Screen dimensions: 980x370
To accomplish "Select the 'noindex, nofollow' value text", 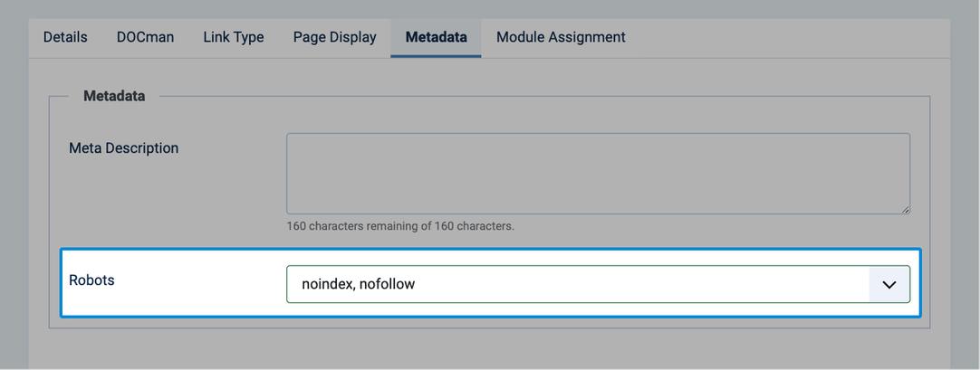I will coord(358,285).
